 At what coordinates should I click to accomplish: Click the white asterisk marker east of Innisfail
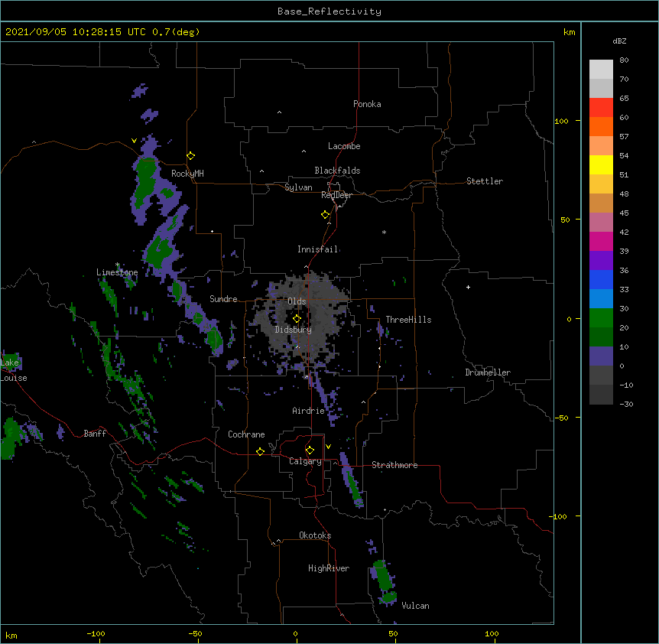tap(384, 232)
